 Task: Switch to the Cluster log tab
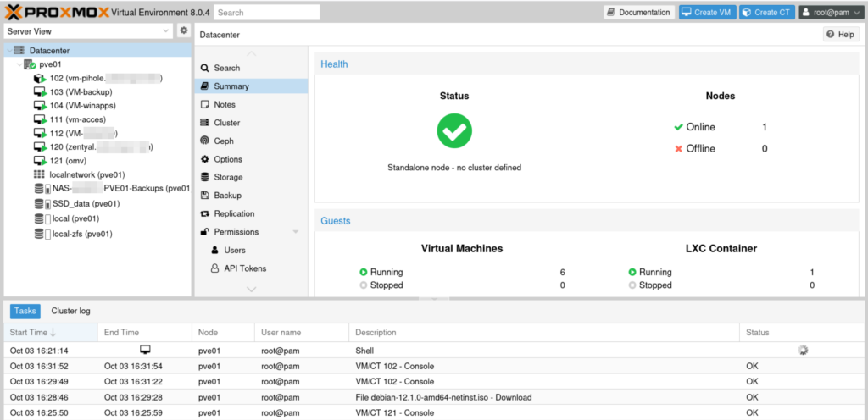pos(70,311)
